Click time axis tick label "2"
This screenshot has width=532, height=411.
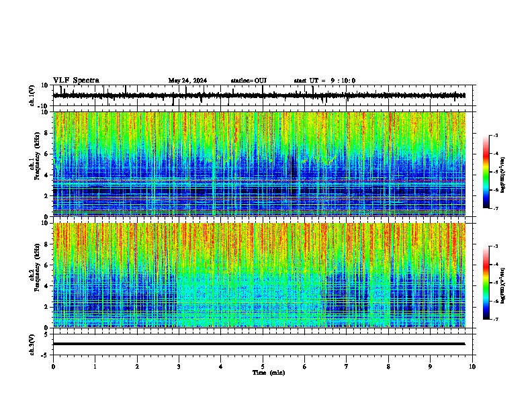pos(137,367)
